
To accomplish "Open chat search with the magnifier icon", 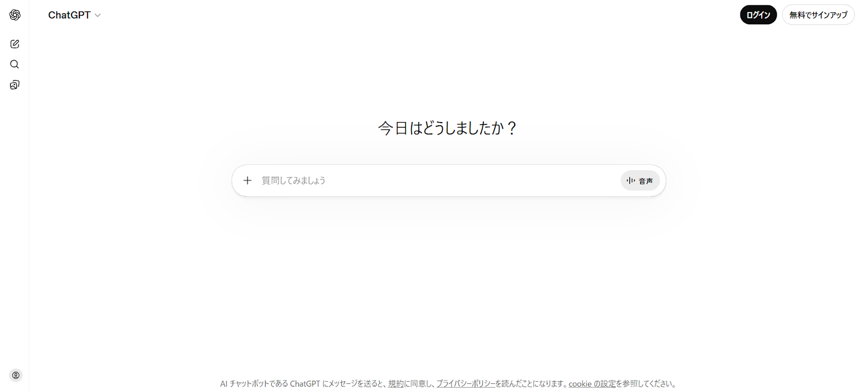I will tap(15, 65).
